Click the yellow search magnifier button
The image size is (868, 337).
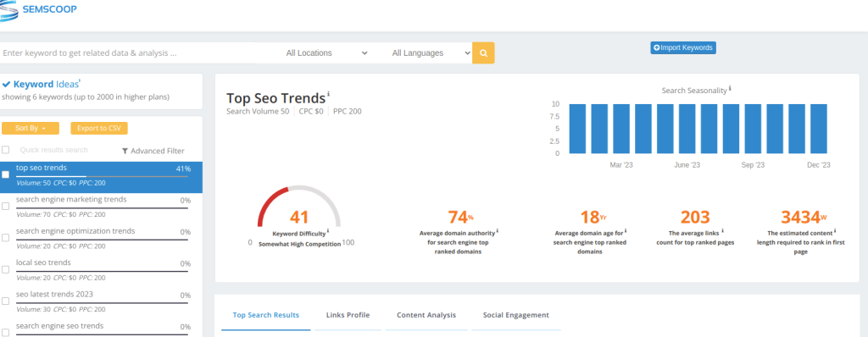(483, 53)
